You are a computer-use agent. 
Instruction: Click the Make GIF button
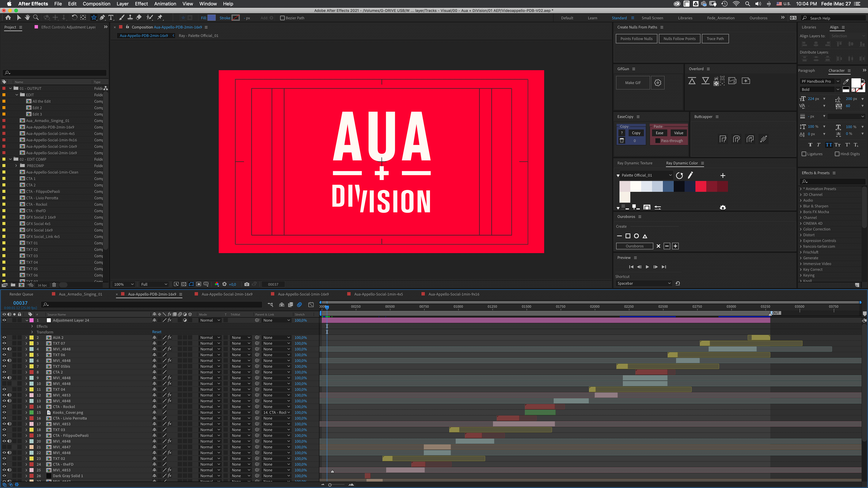click(x=632, y=82)
